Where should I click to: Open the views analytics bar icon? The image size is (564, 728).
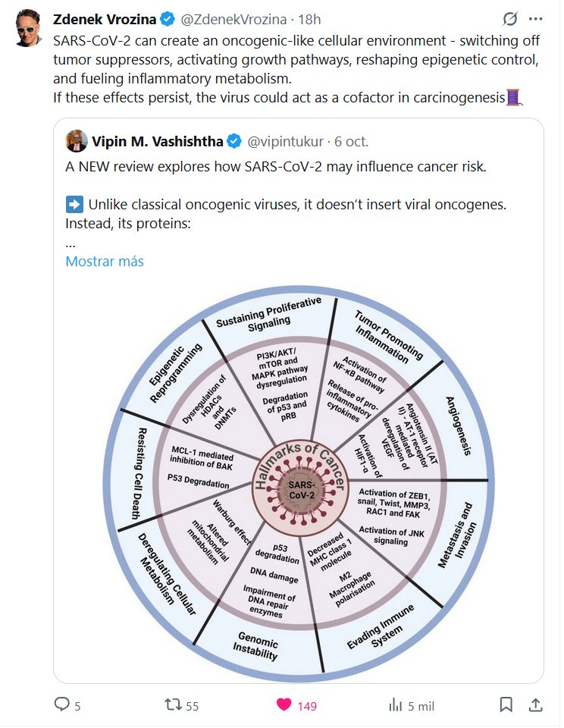395,704
